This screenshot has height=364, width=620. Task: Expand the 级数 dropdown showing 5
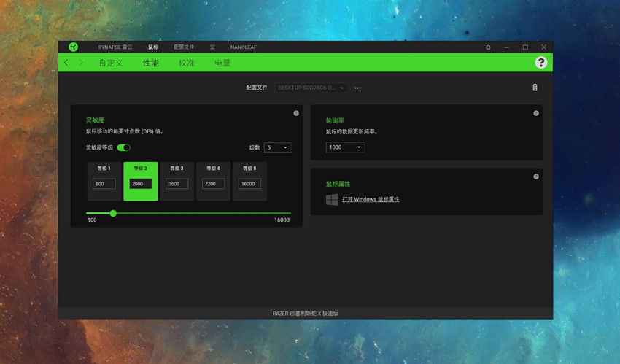(277, 147)
